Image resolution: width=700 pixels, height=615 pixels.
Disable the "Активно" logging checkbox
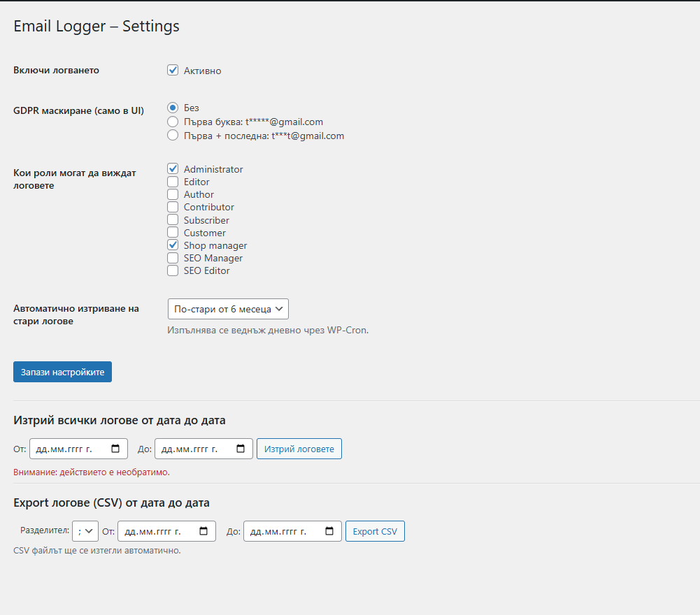point(173,70)
